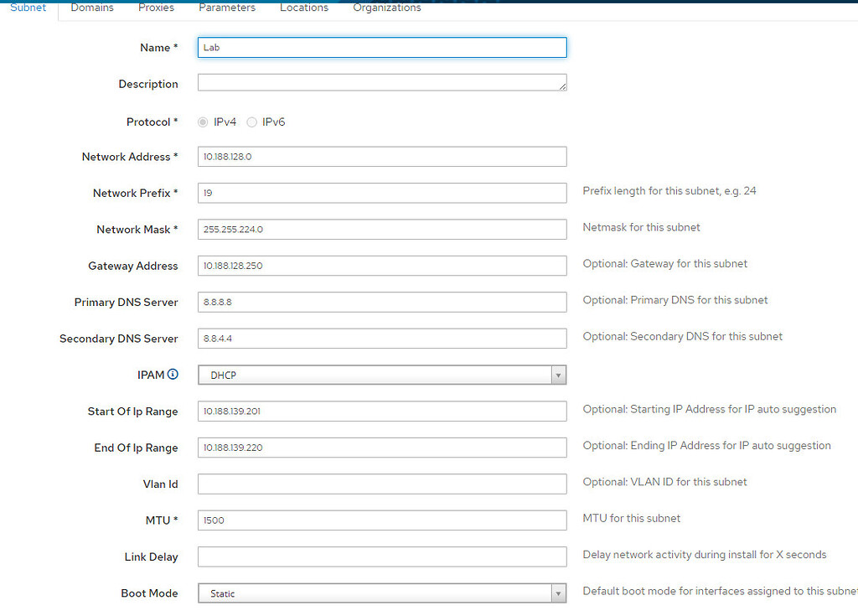
Task: Open the Organizations tab
Action: tap(386, 7)
